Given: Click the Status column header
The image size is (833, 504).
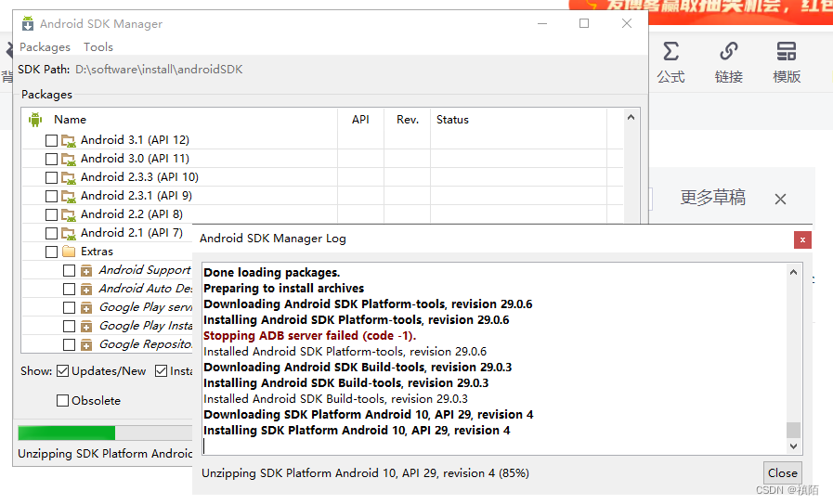Looking at the screenshot, I should pyautogui.click(x=452, y=120).
